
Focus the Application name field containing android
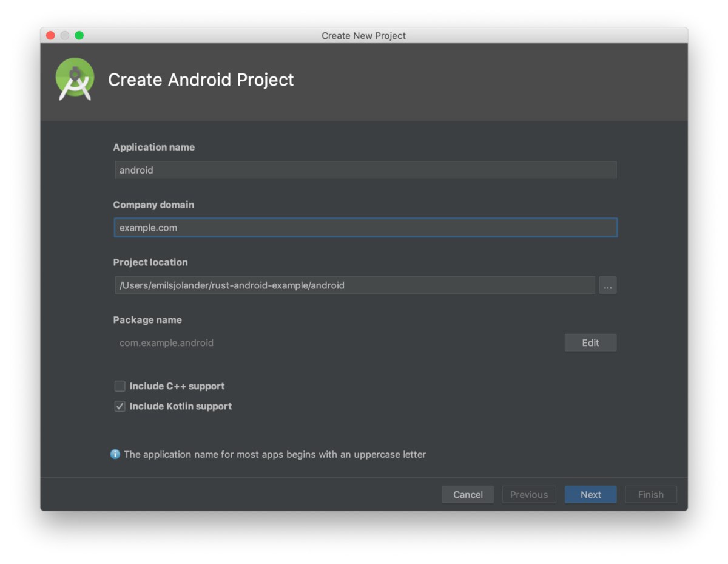click(366, 170)
